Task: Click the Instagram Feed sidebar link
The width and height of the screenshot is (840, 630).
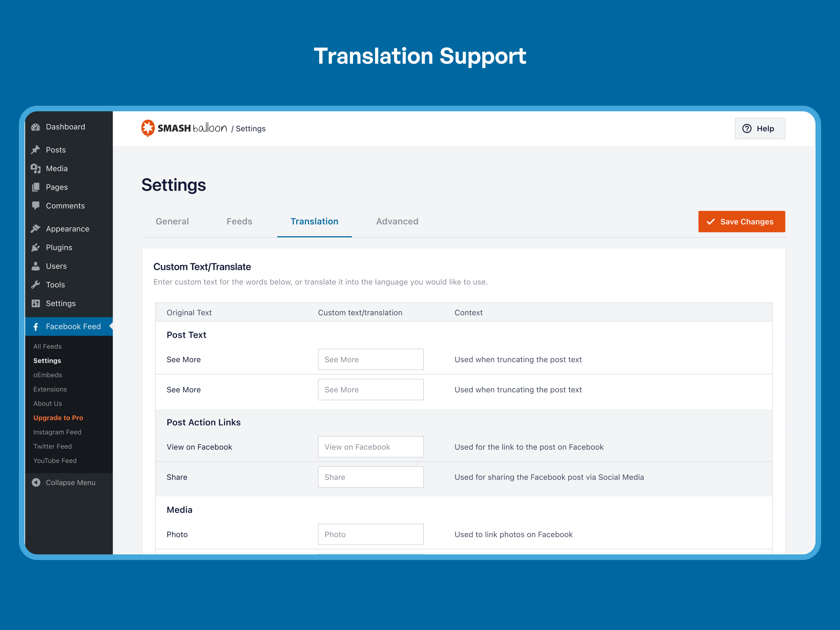Action: (x=56, y=432)
